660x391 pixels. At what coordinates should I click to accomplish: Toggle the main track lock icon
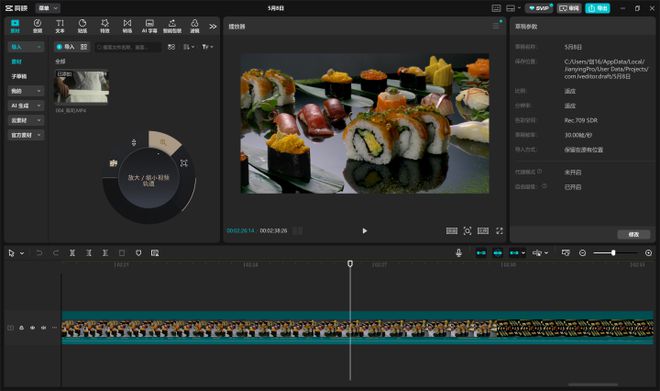pyautogui.click(x=21, y=328)
